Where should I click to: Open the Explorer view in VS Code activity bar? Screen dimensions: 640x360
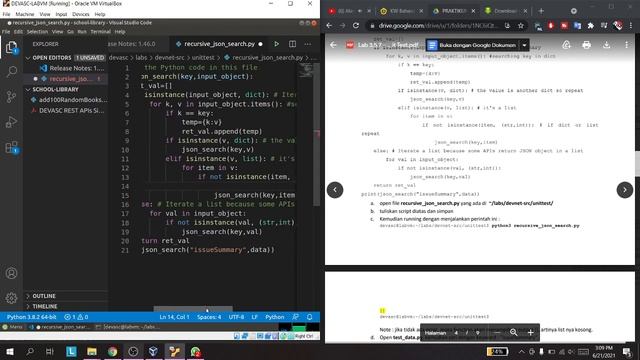[11, 48]
